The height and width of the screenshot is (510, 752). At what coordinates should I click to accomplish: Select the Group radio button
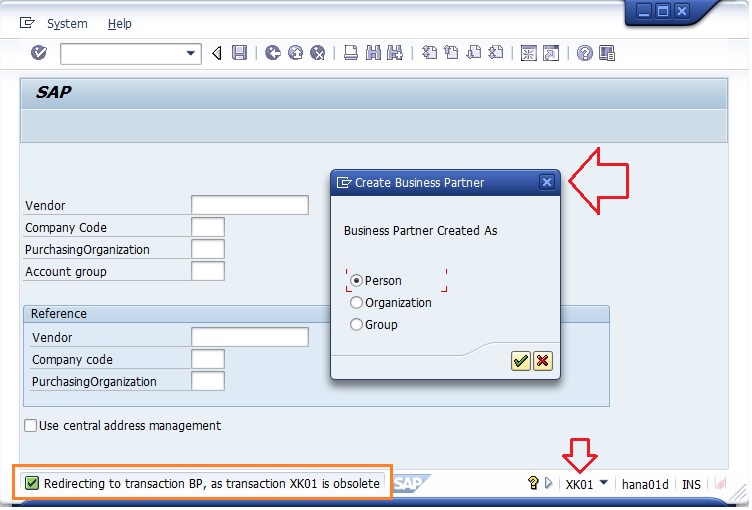356,324
